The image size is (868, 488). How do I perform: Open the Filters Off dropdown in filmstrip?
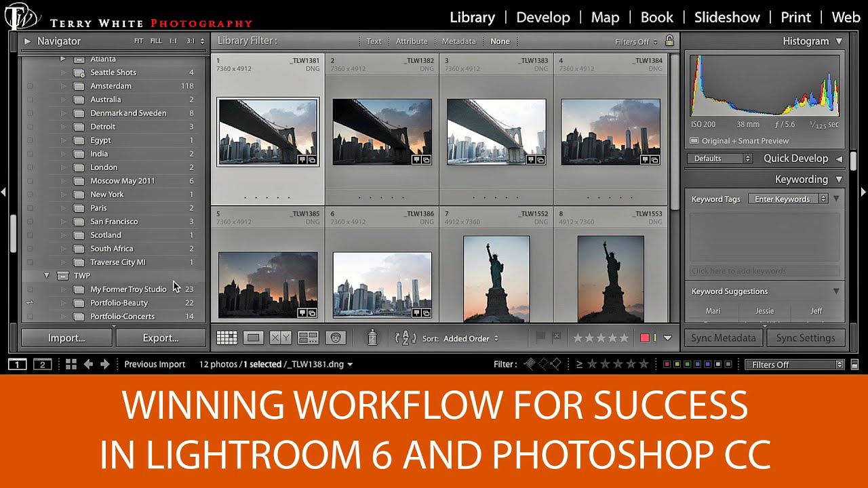794,365
